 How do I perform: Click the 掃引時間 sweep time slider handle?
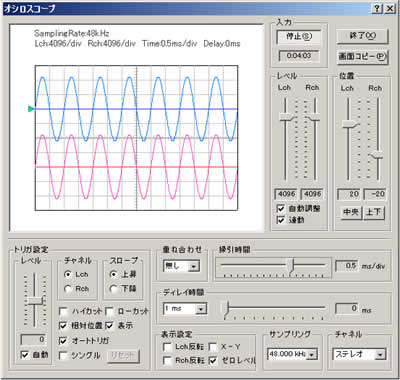pos(292,266)
